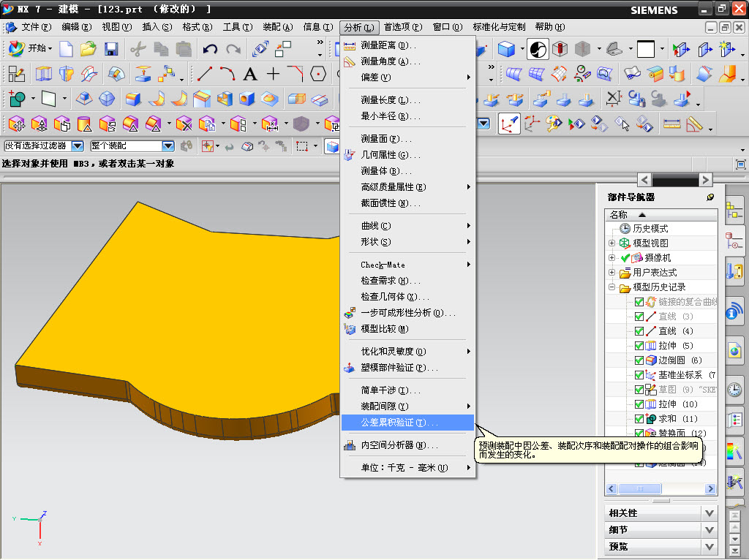
Task: Toggle checkbox for 草图 (9)
Action: pyautogui.click(x=639, y=390)
